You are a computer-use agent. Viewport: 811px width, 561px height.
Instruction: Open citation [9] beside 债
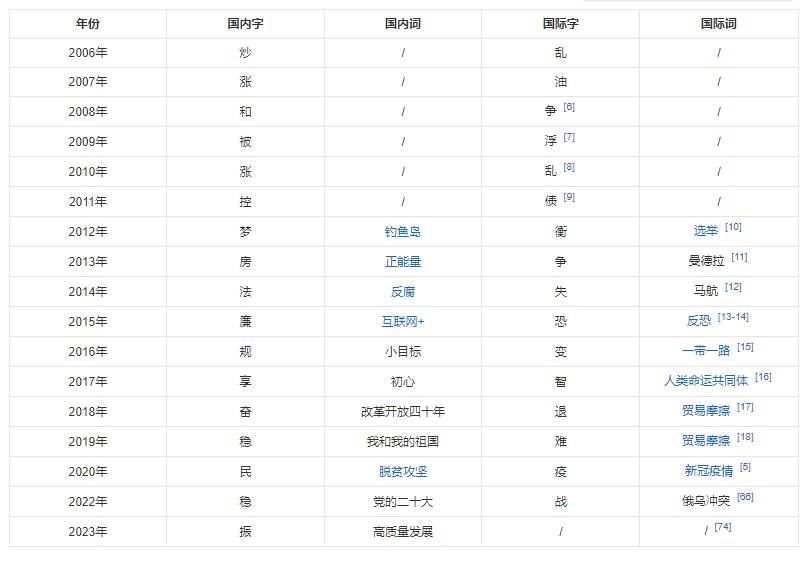tap(569, 197)
